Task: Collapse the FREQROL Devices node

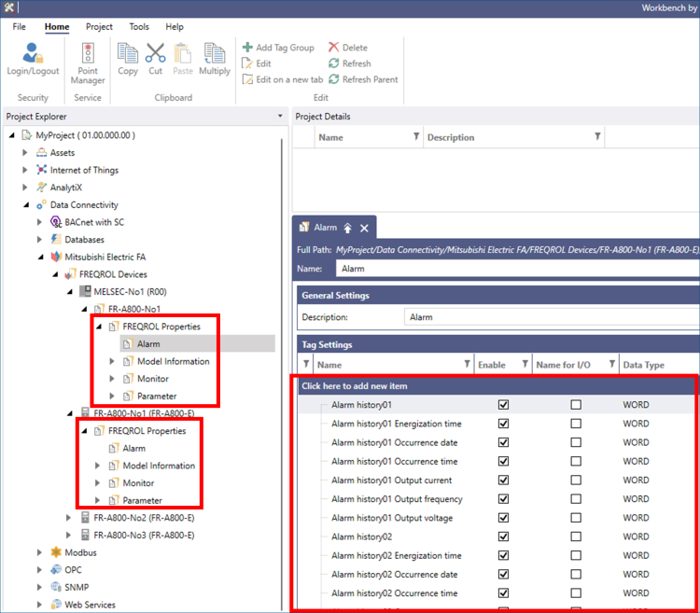Action: [x=55, y=274]
